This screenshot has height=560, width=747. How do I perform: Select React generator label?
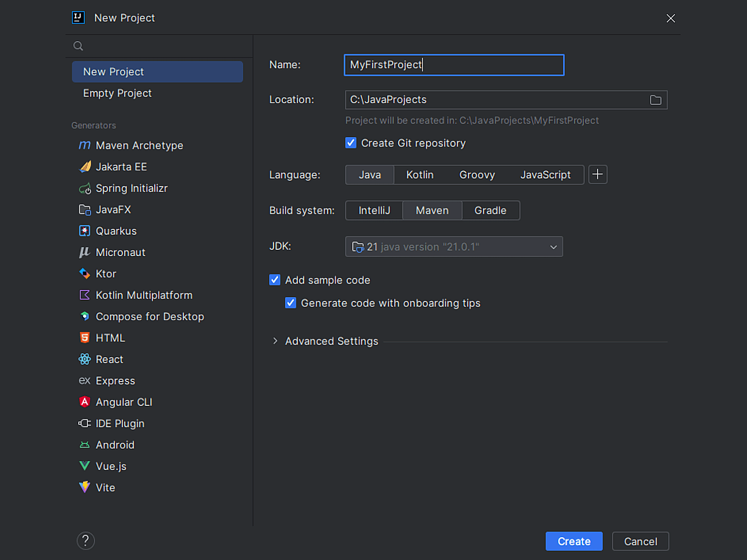[x=110, y=359]
